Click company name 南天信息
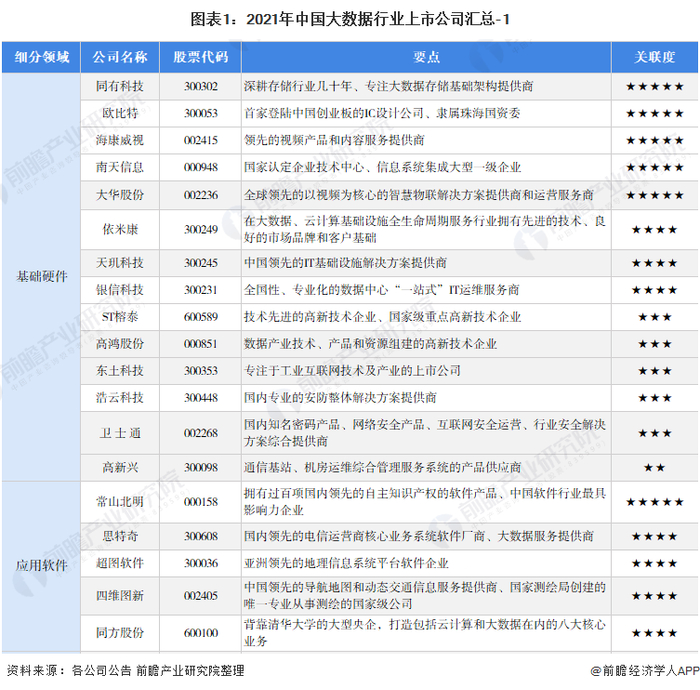 120,167
